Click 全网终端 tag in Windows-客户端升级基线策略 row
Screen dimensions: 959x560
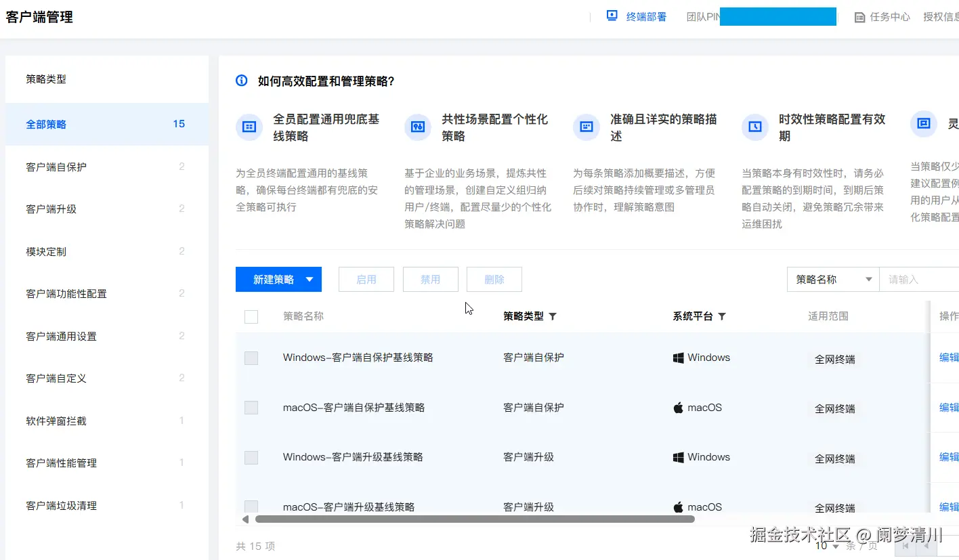835,459
